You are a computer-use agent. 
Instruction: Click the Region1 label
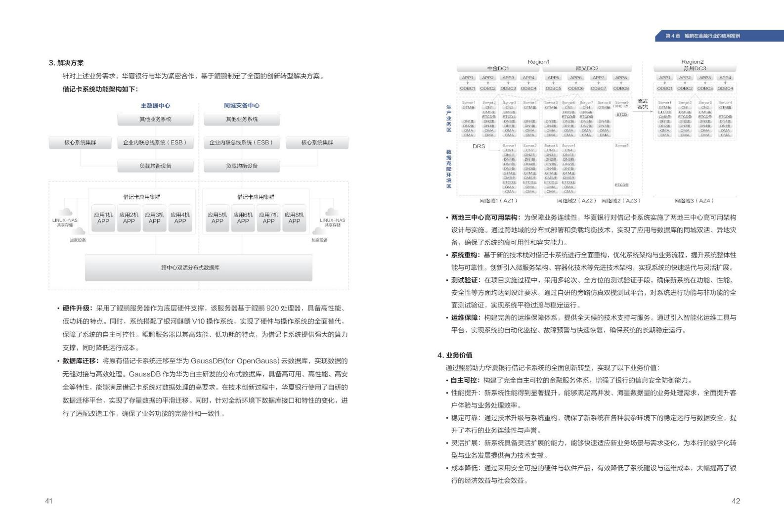538,62
